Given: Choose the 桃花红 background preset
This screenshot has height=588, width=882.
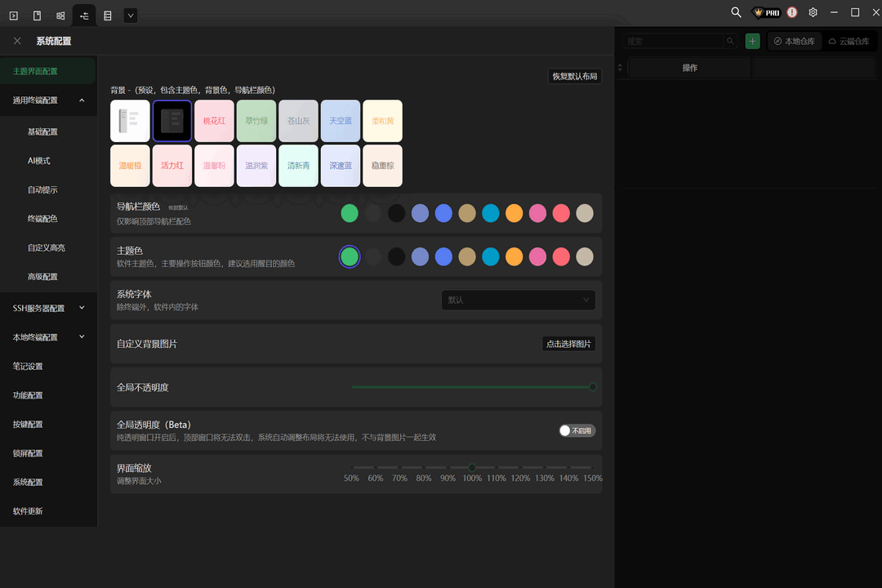Looking at the screenshot, I should coord(214,121).
